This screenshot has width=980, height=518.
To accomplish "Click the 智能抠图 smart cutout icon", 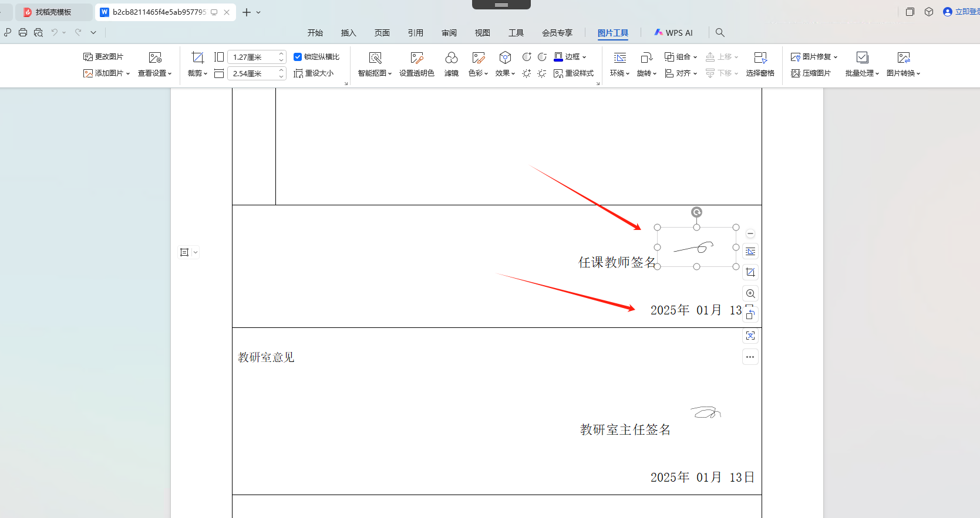I will tap(375, 57).
